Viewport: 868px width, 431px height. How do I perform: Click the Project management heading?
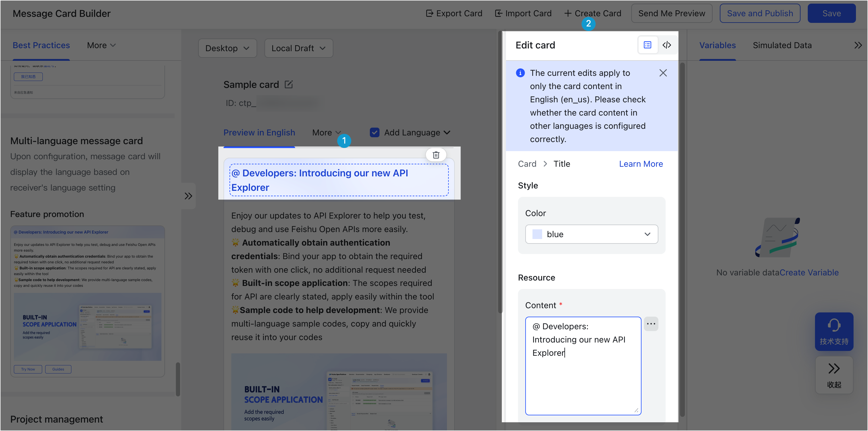pos(57,419)
